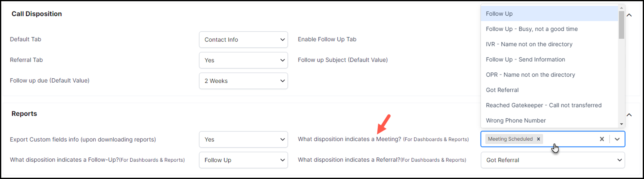Open the Default Tab dropdown
The height and width of the screenshot is (179, 644).
click(243, 40)
